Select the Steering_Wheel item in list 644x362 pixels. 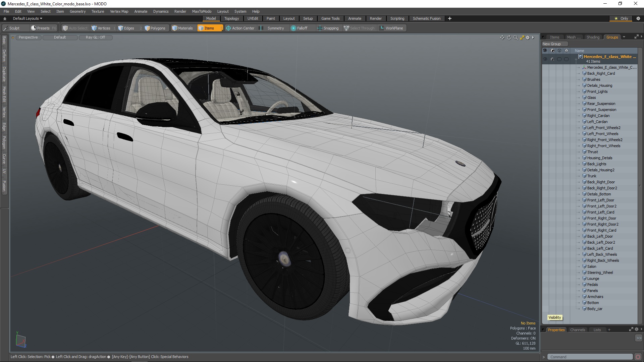pos(600,273)
